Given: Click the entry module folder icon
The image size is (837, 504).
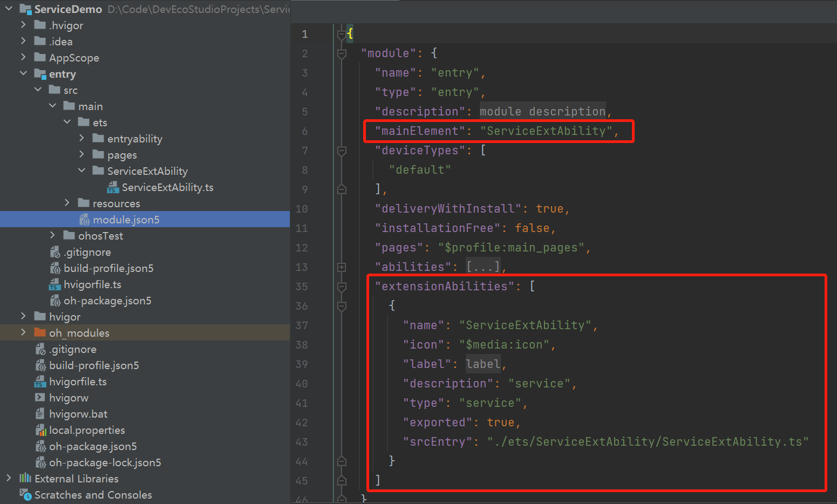Looking at the screenshot, I should click(x=40, y=73).
